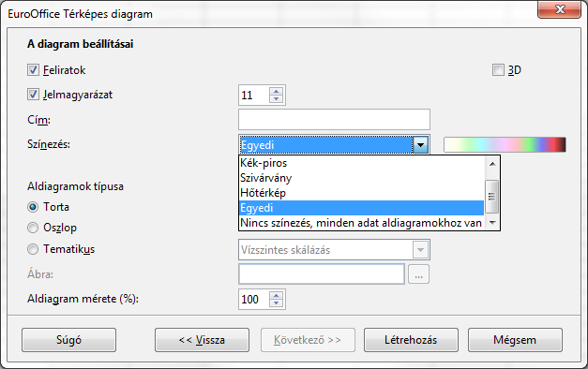Enable the 3D checkbox
This screenshot has height=369, width=588.
click(498, 70)
